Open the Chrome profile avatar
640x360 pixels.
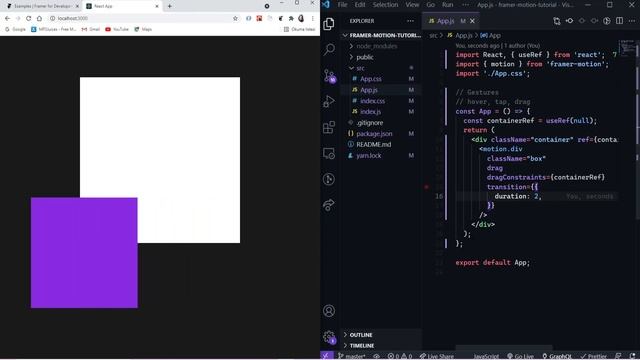tap(301, 18)
